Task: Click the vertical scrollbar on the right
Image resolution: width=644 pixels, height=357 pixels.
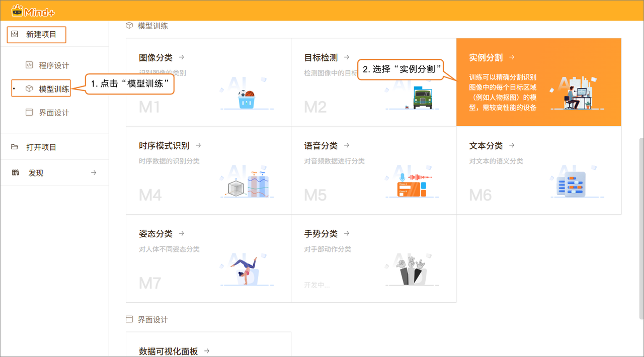Action: point(640,226)
